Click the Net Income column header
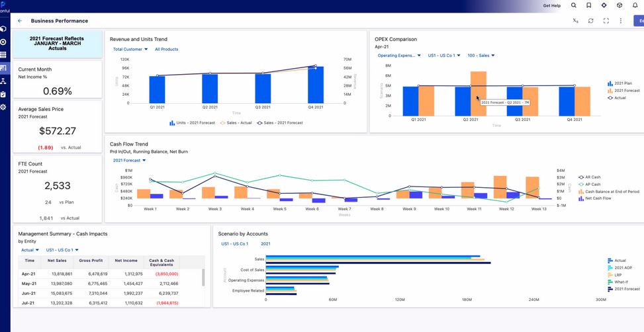The image size is (644, 332). [126, 261]
